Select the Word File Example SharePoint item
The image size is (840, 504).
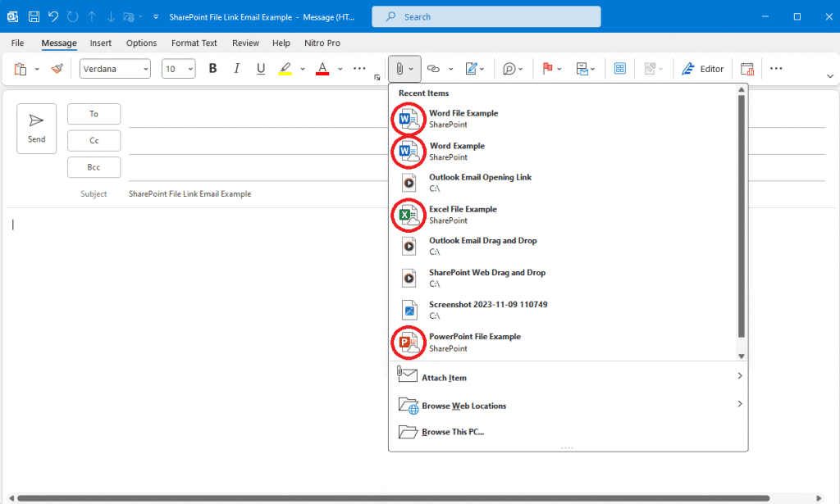463,118
